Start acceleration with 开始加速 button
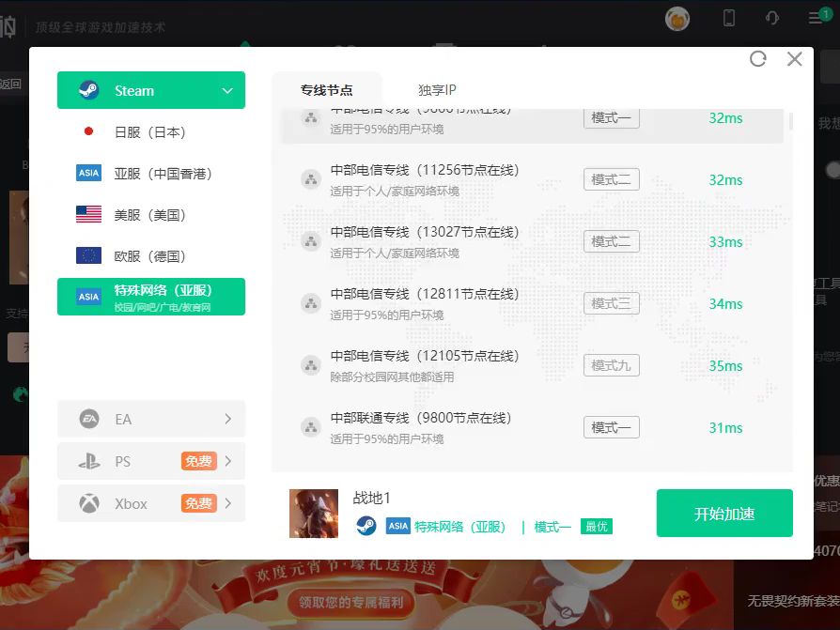 pyautogui.click(x=724, y=513)
